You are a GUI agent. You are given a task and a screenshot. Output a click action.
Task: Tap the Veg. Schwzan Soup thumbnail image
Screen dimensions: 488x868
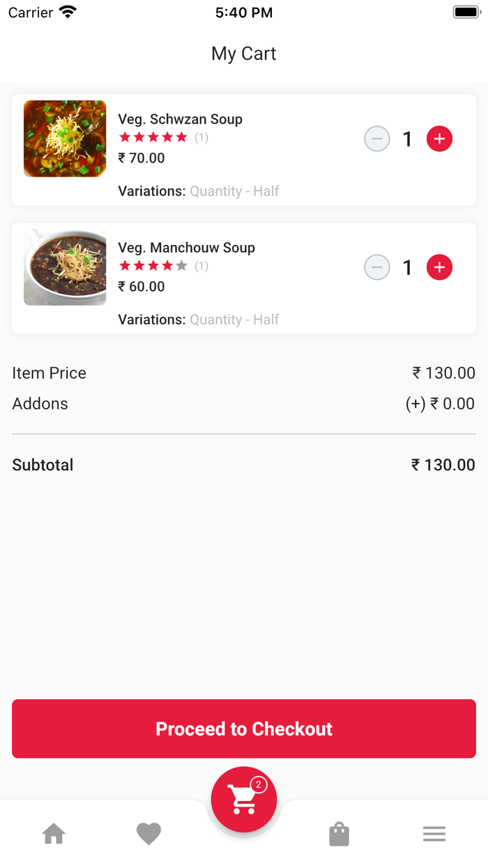[65, 138]
